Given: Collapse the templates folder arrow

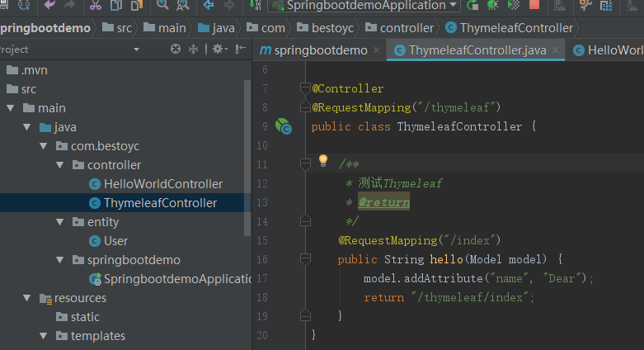Looking at the screenshot, I should [x=44, y=336].
